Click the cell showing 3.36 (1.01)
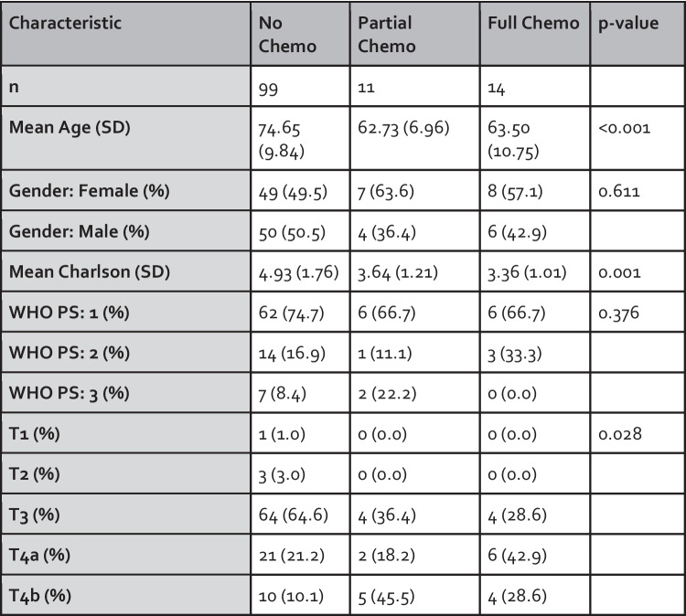The width and height of the screenshot is (686, 616). (x=535, y=271)
